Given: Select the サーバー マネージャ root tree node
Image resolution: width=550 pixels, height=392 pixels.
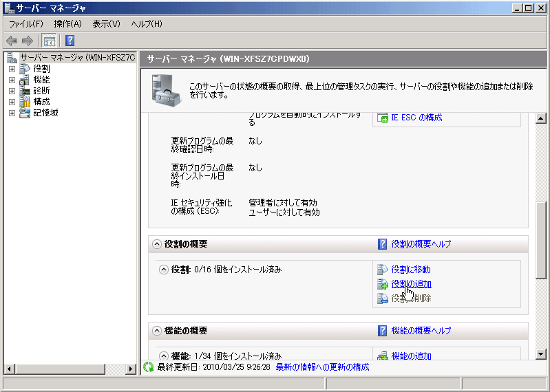Looking at the screenshot, I should (76, 58).
